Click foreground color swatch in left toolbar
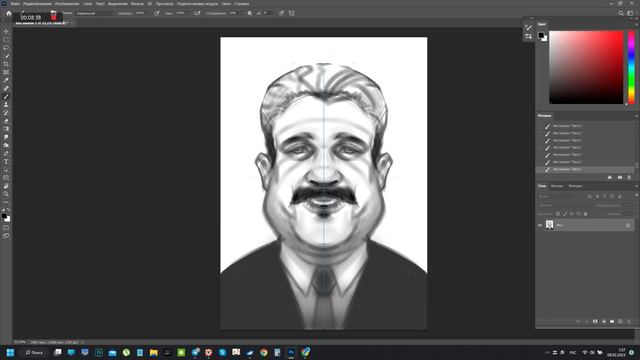Screen dimensions: 640x360 pos(4,216)
